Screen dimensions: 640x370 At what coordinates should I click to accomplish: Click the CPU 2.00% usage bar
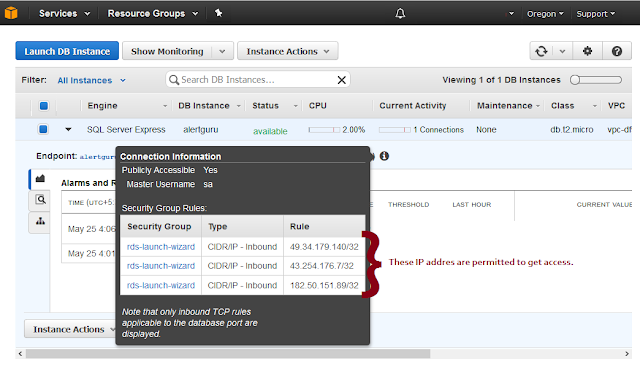324,130
